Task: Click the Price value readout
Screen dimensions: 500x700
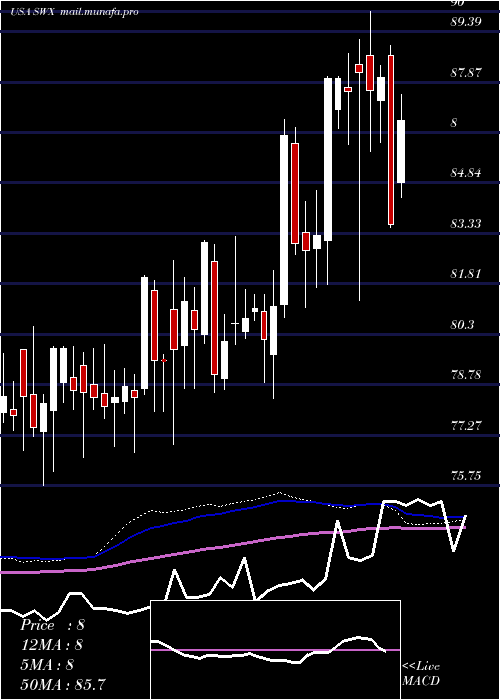Action: [52, 625]
